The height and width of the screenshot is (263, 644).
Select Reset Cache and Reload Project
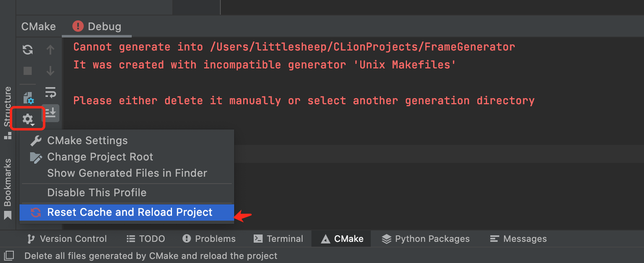tap(129, 212)
